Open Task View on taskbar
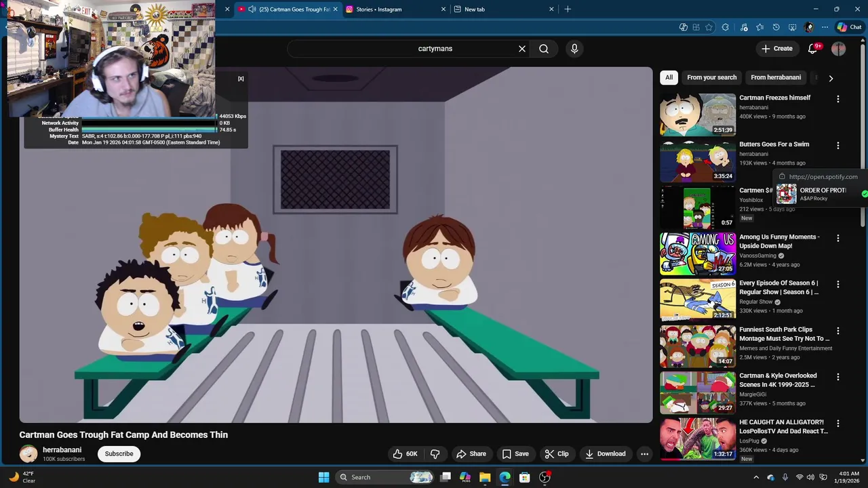 pos(446,477)
